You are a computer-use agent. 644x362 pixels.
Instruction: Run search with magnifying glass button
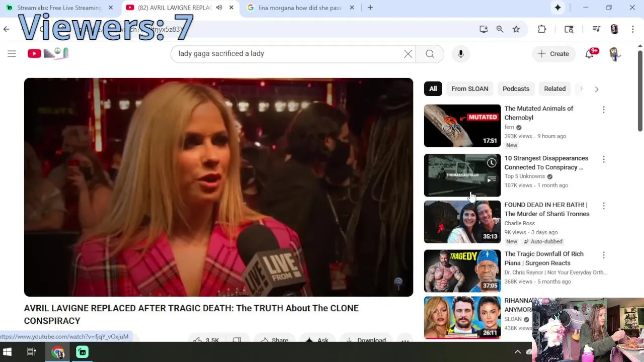coord(430,54)
